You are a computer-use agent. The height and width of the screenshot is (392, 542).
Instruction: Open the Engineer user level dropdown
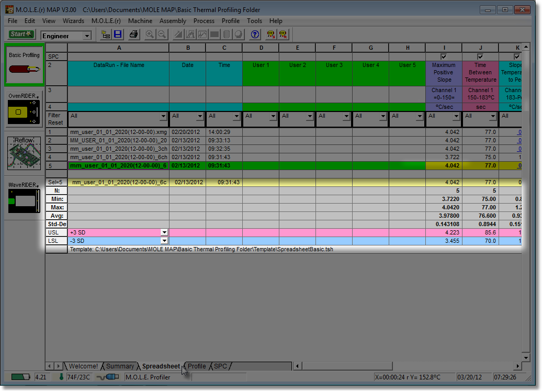[87, 36]
